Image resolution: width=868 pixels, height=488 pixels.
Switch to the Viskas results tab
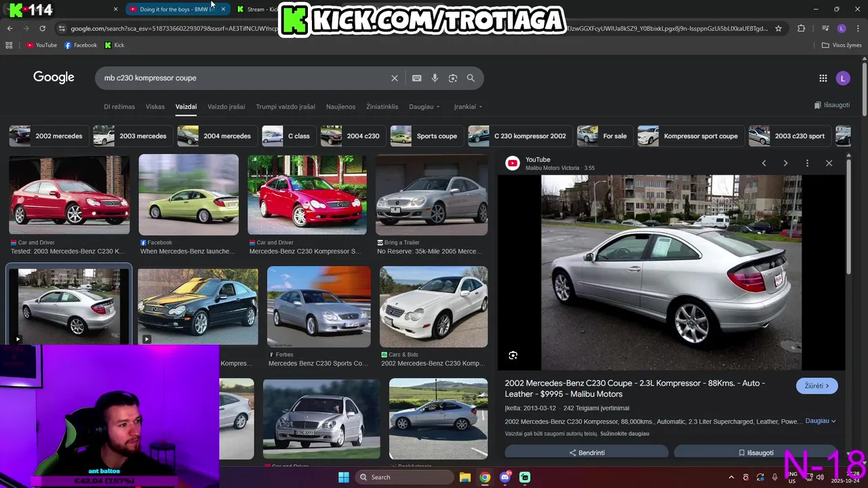155,106
